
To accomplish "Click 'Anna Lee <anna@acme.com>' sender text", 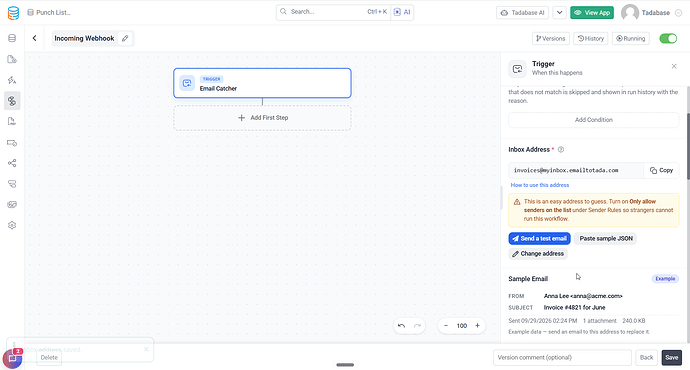I will [x=583, y=296].
